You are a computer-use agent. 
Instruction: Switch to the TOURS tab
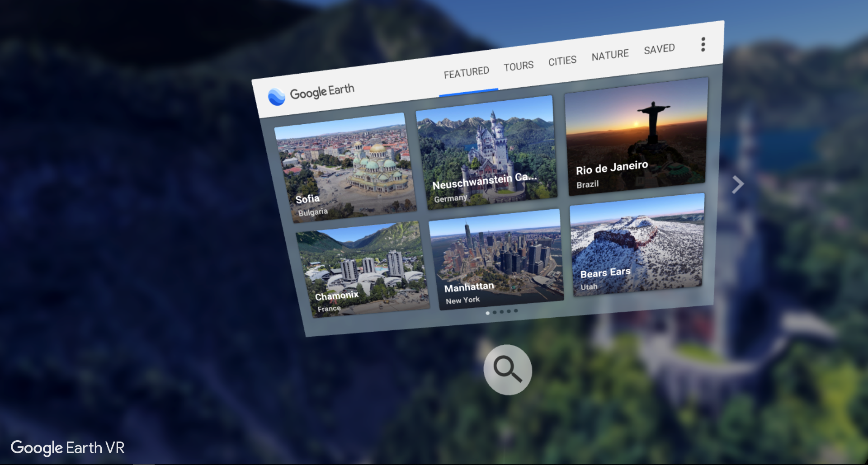pyautogui.click(x=518, y=66)
